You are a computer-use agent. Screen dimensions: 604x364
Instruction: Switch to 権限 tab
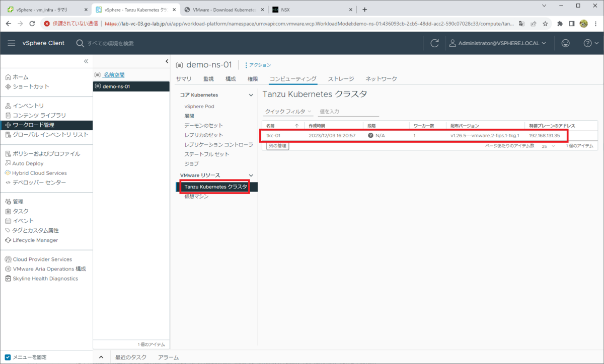pos(253,79)
